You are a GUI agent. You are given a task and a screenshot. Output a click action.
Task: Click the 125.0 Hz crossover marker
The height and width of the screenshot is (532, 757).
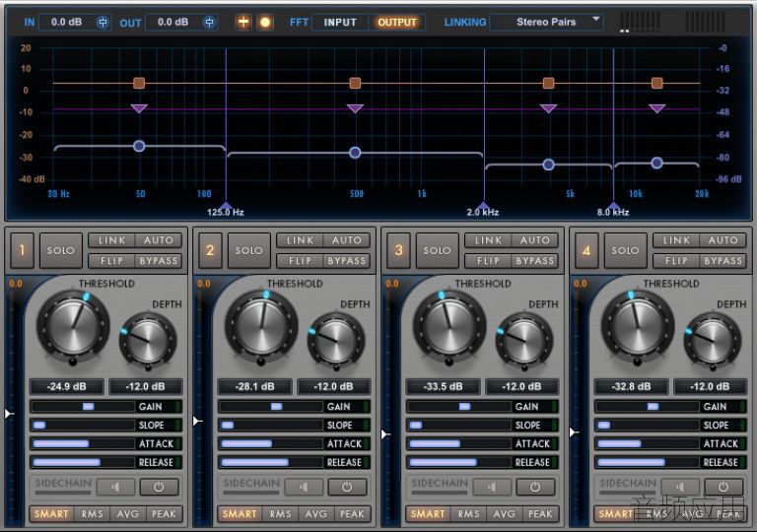pyautogui.click(x=226, y=208)
